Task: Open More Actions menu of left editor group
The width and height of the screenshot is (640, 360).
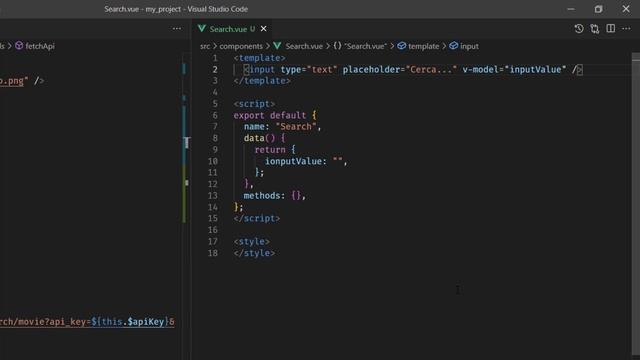Action: (177, 29)
